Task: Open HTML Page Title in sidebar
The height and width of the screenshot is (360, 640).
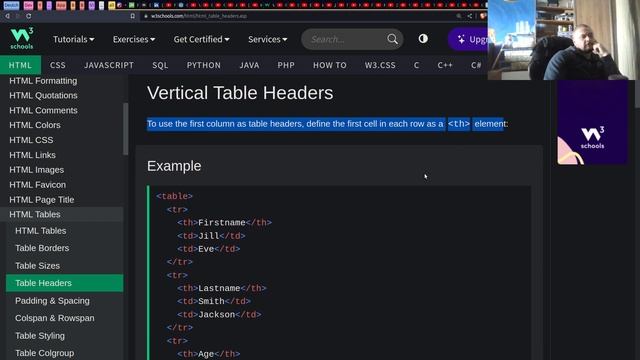Action: pyautogui.click(x=42, y=200)
